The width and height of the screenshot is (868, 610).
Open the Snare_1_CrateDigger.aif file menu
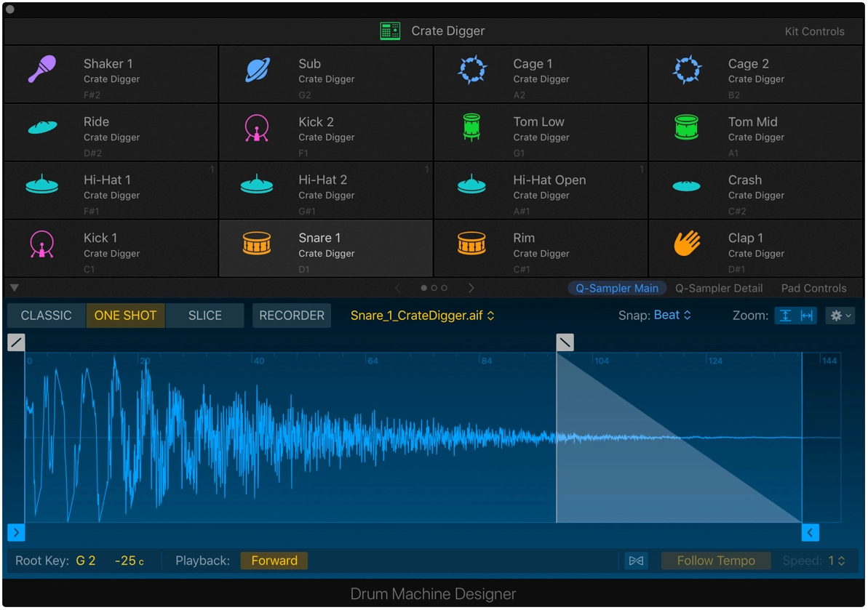422,316
